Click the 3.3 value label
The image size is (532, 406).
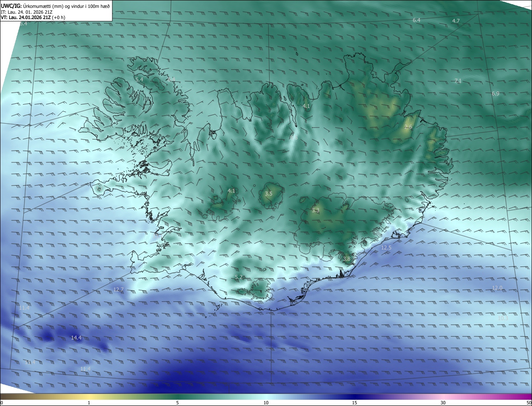tap(315, 210)
